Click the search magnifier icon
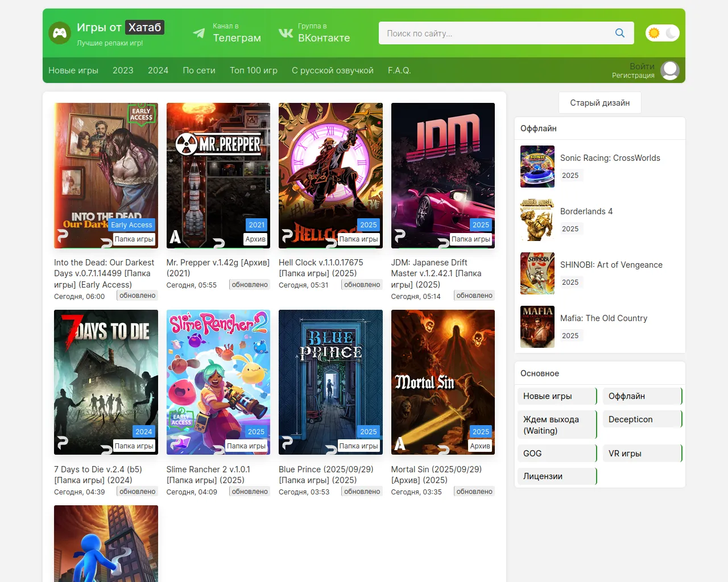The image size is (728, 582). (620, 33)
